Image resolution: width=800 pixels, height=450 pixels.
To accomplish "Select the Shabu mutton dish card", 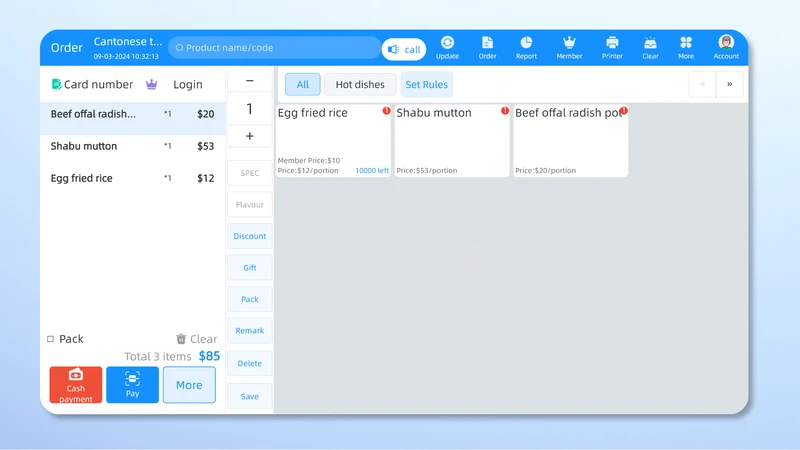I will (452, 140).
